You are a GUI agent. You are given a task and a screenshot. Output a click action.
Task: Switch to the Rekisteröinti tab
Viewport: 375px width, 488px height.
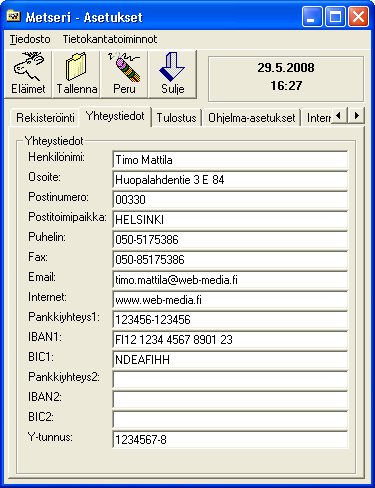pyautogui.click(x=45, y=118)
